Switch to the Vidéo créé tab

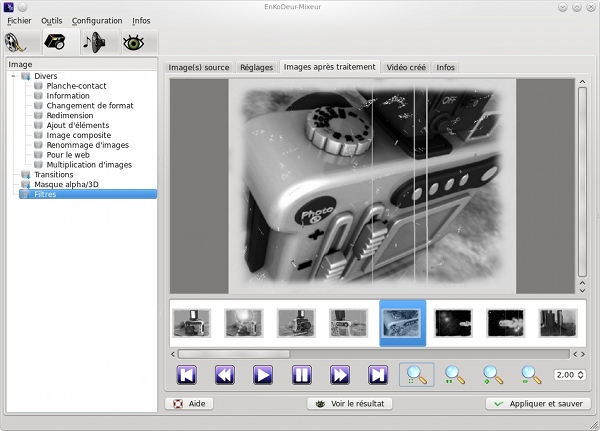tap(406, 67)
